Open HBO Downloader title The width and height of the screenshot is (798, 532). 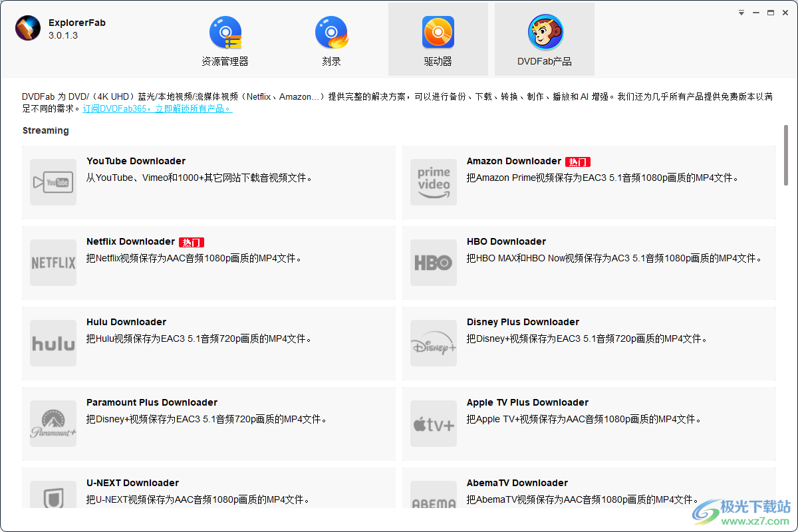pos(506,241)
